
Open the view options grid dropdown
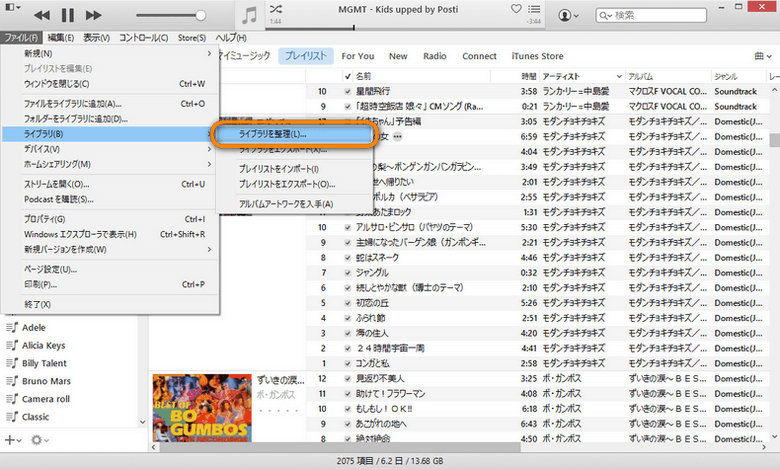point(763,56)
